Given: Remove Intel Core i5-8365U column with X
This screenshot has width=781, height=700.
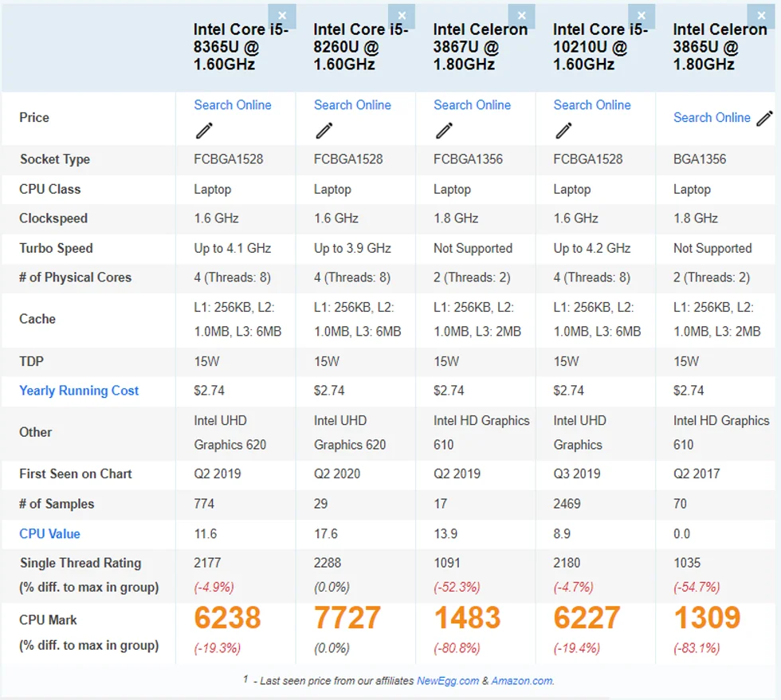Looking at the screenshot, I should point(282,16).
